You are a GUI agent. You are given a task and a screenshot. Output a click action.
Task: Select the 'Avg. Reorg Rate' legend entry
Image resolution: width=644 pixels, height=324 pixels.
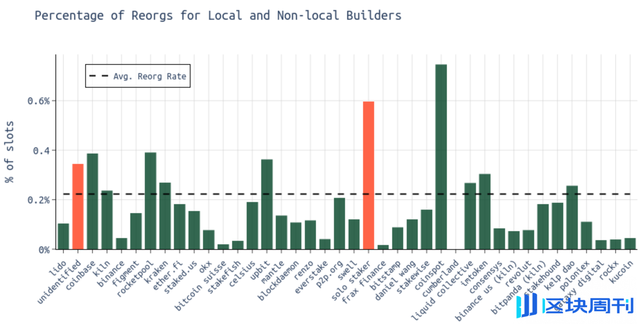[138, 76]
